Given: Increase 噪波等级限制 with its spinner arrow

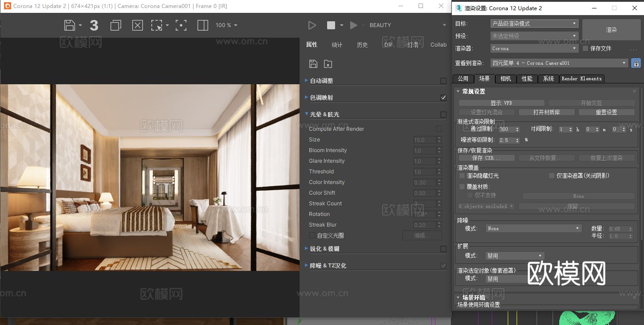Looking at the screenshot, I should coord(518,138).
